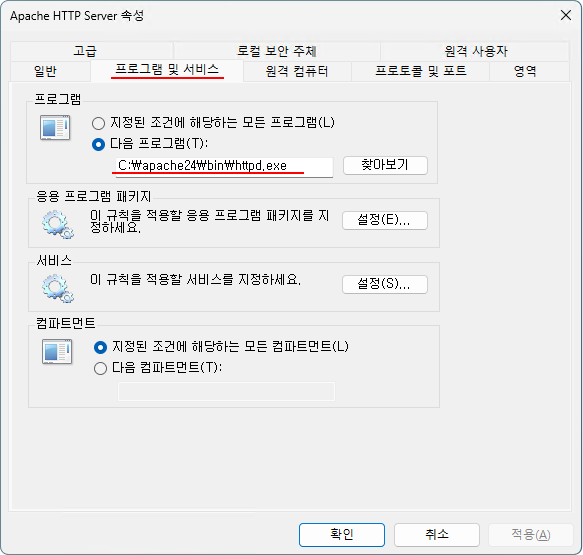Click the window icon in 컴파트먼트 section
This screenshot has width=583, height=555.
coord(57,352)
